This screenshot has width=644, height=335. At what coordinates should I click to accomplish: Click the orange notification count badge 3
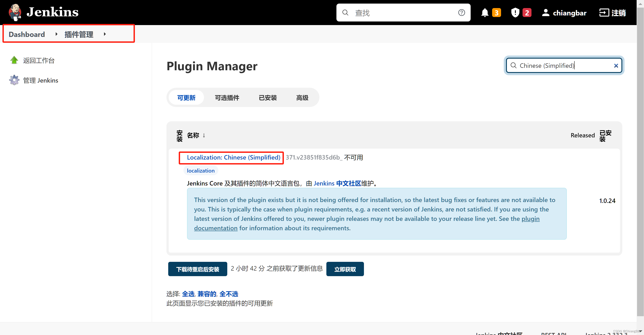point(497,13)
